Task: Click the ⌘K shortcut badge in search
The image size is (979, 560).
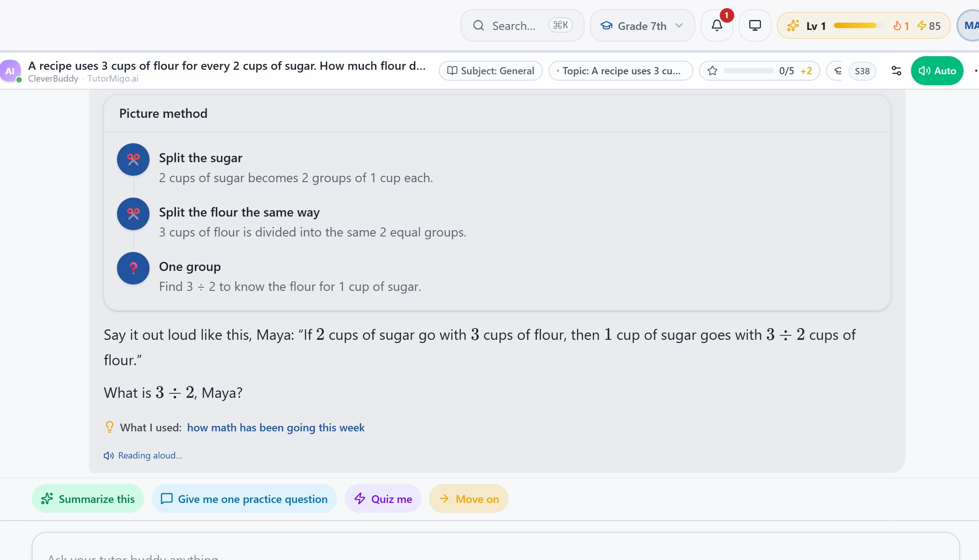Action: point(561,25)
